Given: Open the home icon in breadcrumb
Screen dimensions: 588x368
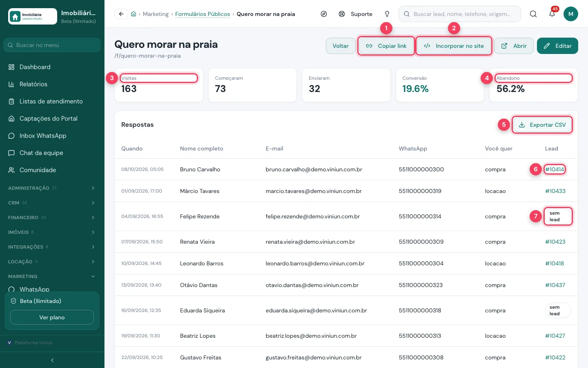Looking at the screenshot, I should pos(134,14).
